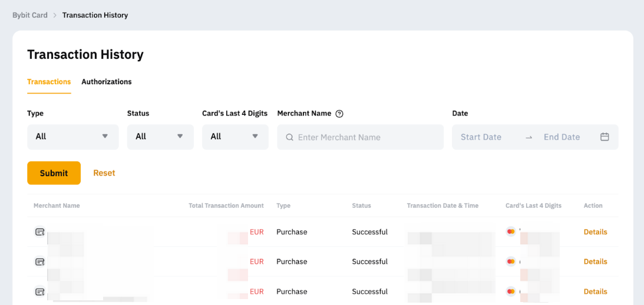Viewport: 644px width, 305px height.
Task: Click the Mastercard logo in first row
Action: pos(511,232)
